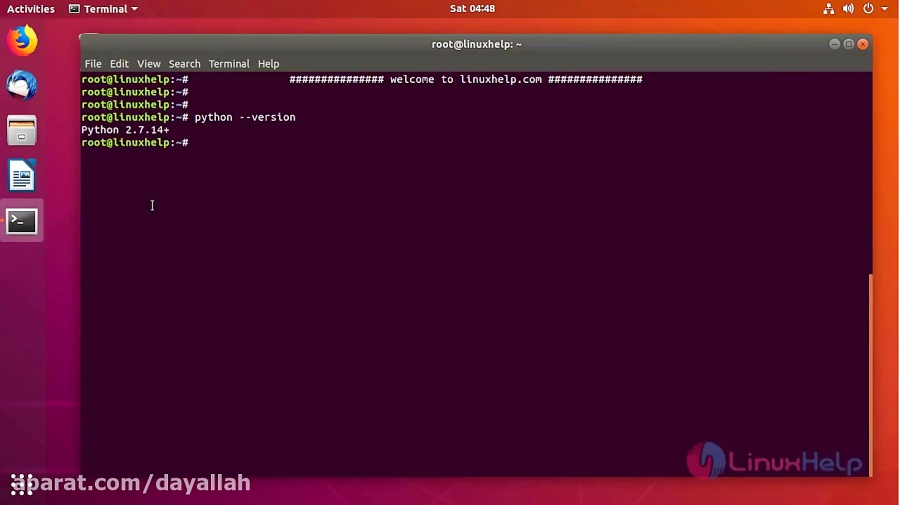Open the View menu
The width and height of the screenshot is (900, 505).
click(149, 64)
